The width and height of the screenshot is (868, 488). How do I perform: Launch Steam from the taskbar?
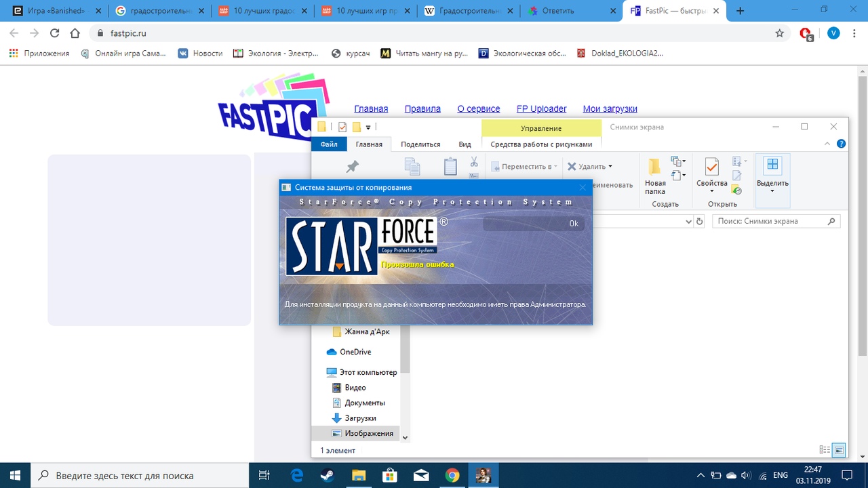tap(328, 475)
